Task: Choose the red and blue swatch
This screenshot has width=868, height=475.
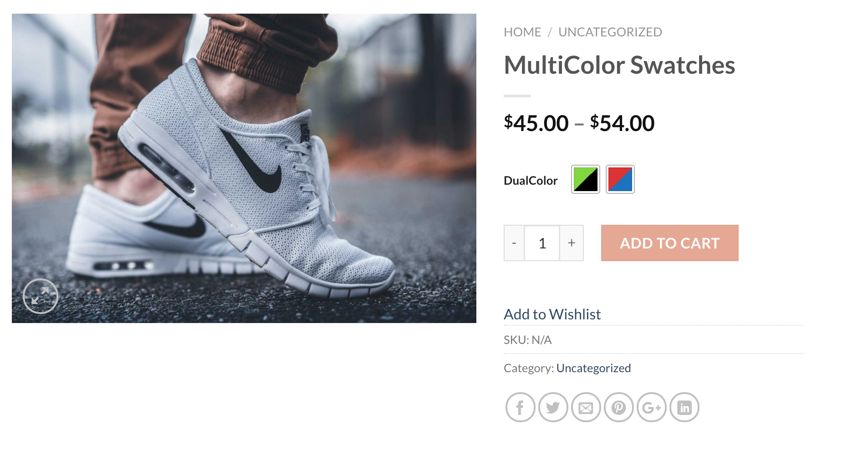Action: (x=620, y=179)
